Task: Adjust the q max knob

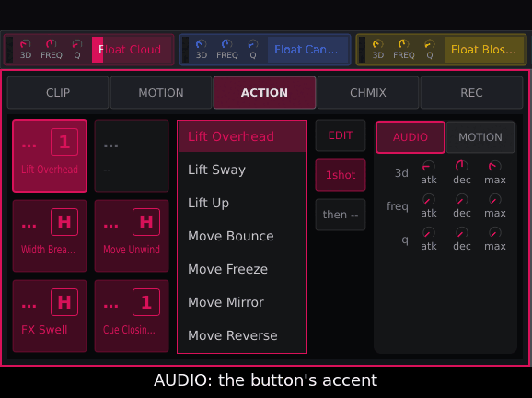Action: (x=494, y=232)
